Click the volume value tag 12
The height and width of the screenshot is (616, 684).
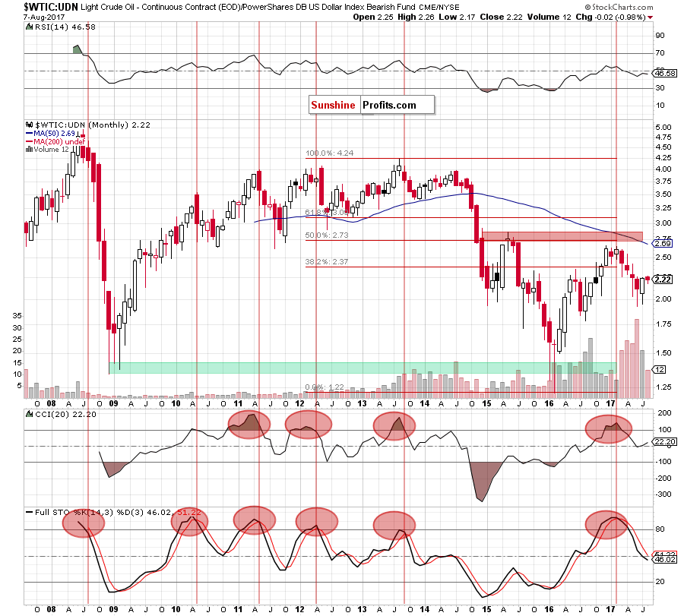660,370
